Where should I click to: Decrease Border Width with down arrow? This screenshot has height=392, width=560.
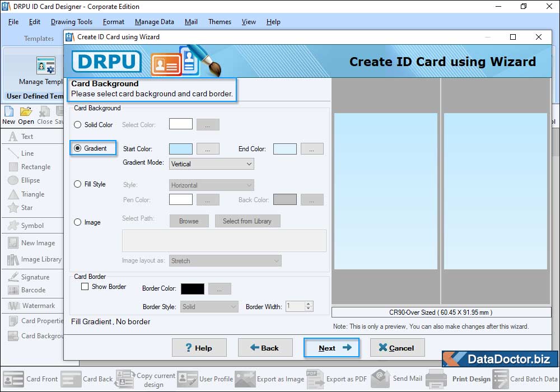(309, 309)
